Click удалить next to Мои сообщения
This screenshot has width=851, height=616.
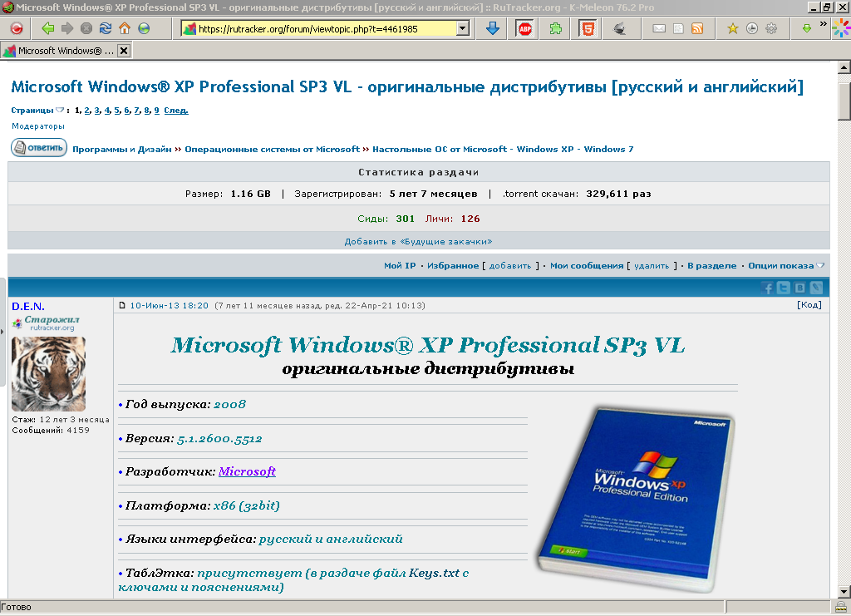point(652,265)
